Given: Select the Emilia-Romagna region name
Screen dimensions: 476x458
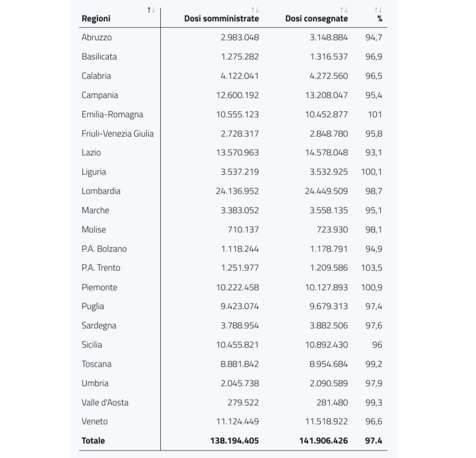Looking at the screenshot, I should pos(112,114).
